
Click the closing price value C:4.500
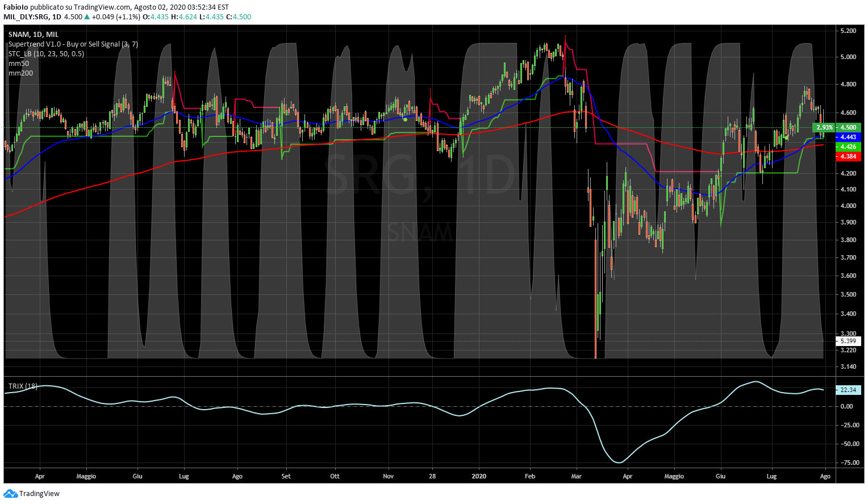pyautogui.click(x=239, y=17)
